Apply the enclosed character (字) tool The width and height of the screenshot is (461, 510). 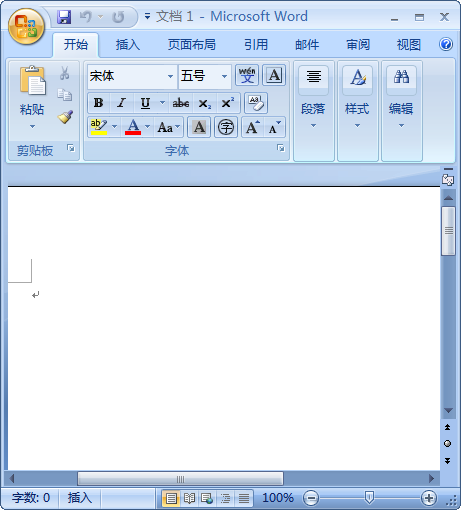point(226,127)
